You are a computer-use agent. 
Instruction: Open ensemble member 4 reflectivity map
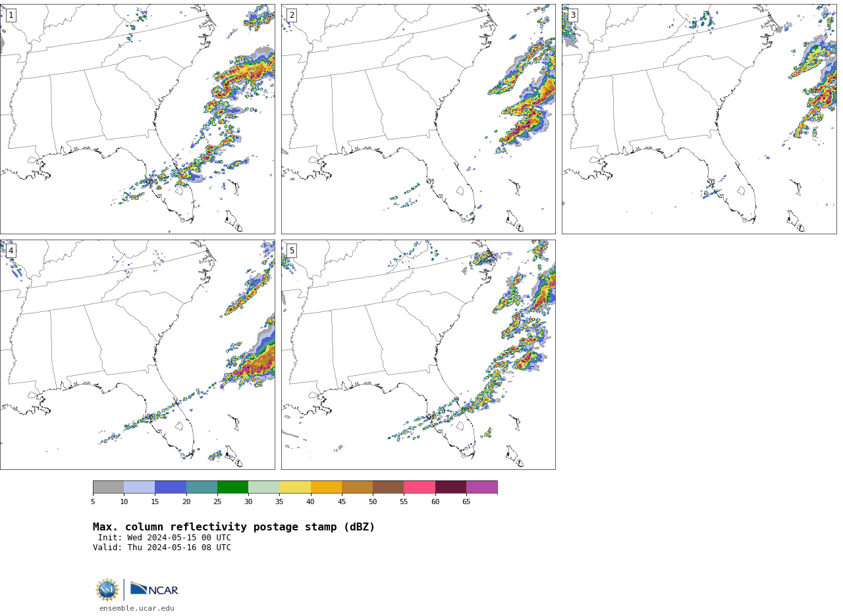tap(137, 355)
